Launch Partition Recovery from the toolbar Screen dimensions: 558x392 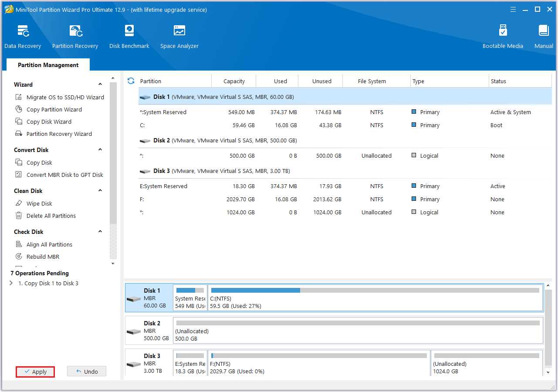point(75,37)
